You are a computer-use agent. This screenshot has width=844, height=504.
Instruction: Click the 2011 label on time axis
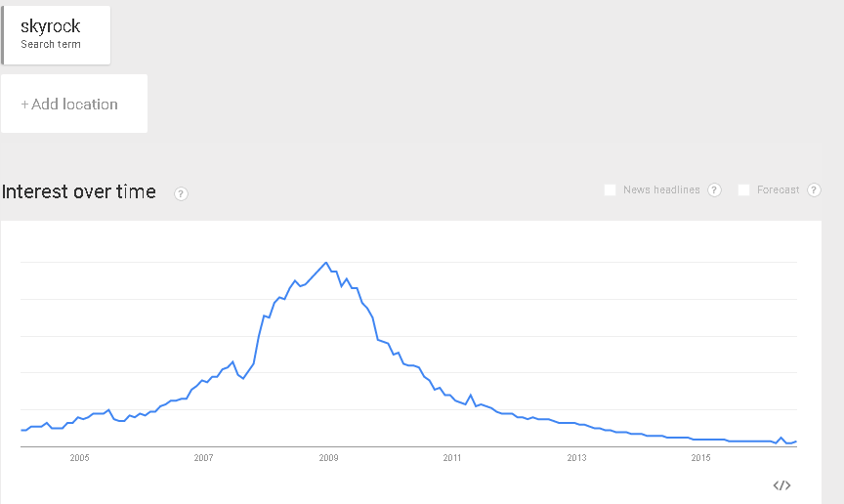point(452,458)
